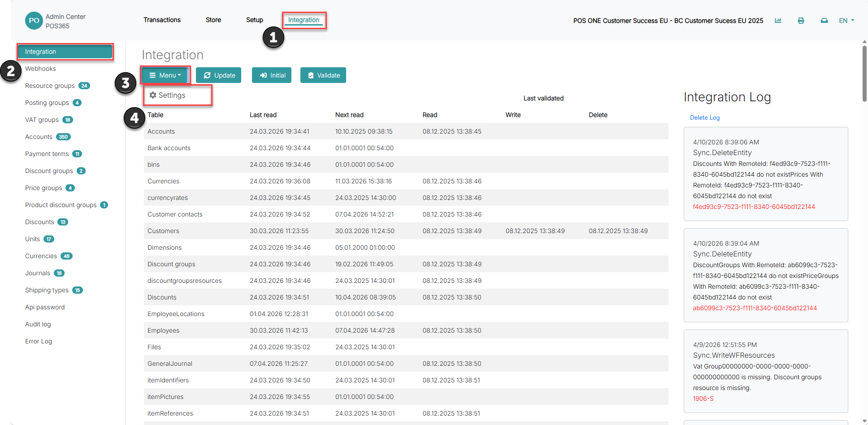Open the Menu dropdown button
Viewport: 868px width, 425px height.
(x=165, y=75)
